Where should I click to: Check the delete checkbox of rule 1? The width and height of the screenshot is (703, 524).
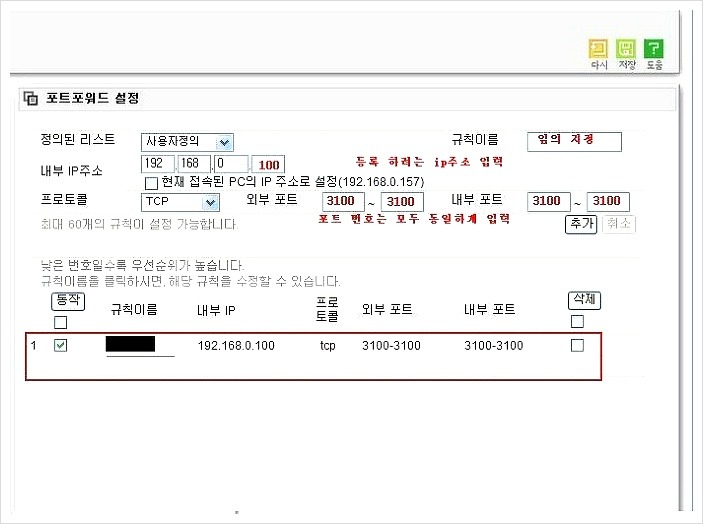pyautogui.click(x=577, y=345)
